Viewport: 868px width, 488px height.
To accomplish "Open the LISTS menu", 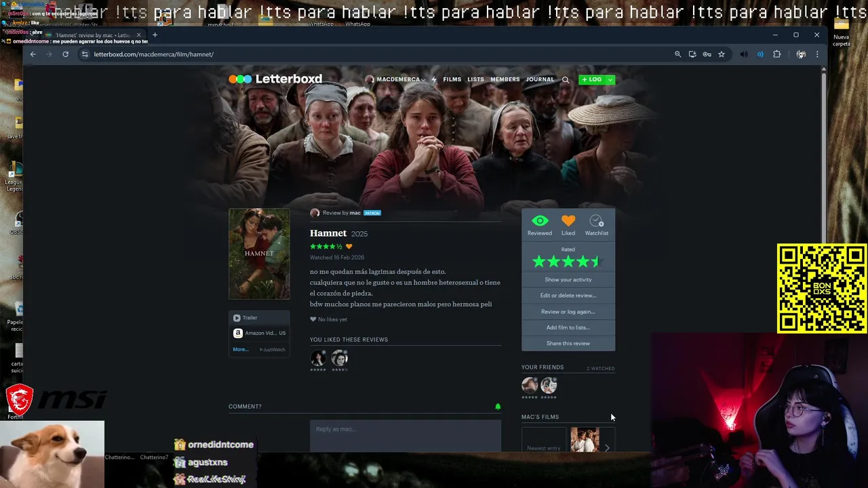I will [x=475, y=79].
